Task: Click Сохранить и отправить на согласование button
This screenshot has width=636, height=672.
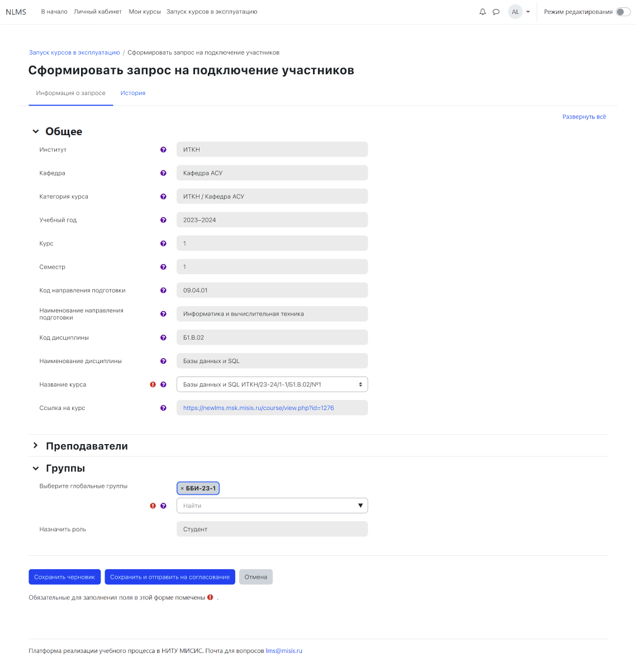Action: click(x=170, y=577)
